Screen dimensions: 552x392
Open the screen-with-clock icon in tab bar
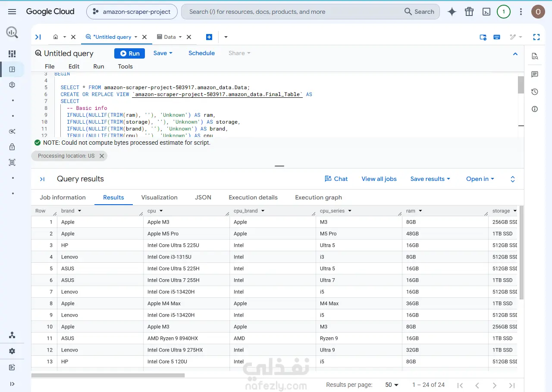(x=483, y=37)
